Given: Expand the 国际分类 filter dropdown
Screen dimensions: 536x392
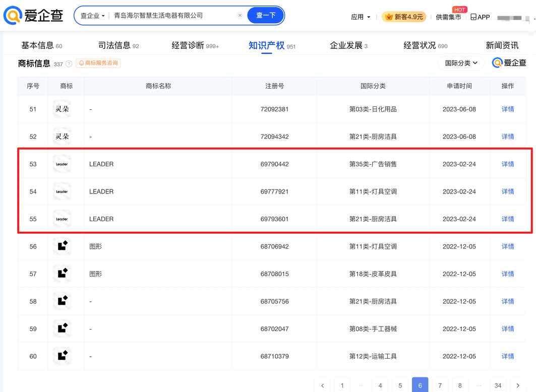Looking at the screenshot, I should [x=461, y=63].
